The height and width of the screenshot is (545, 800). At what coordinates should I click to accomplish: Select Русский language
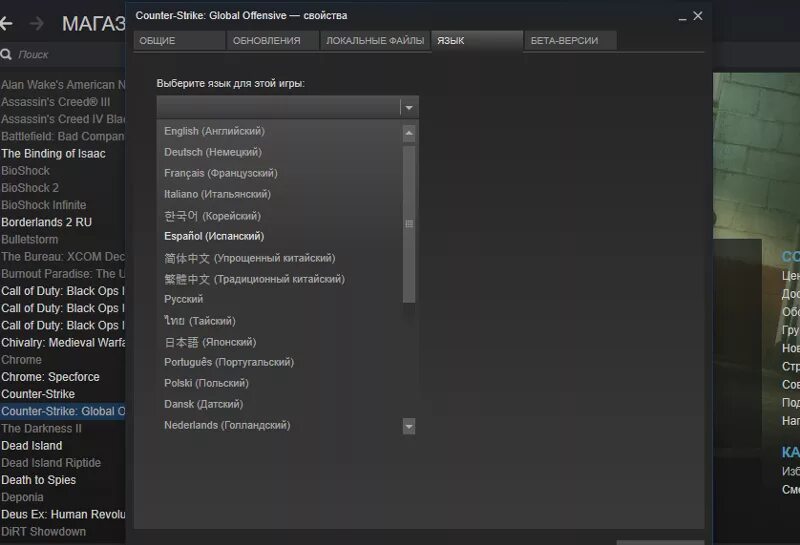pyautogui.click(x=184, y=299)
